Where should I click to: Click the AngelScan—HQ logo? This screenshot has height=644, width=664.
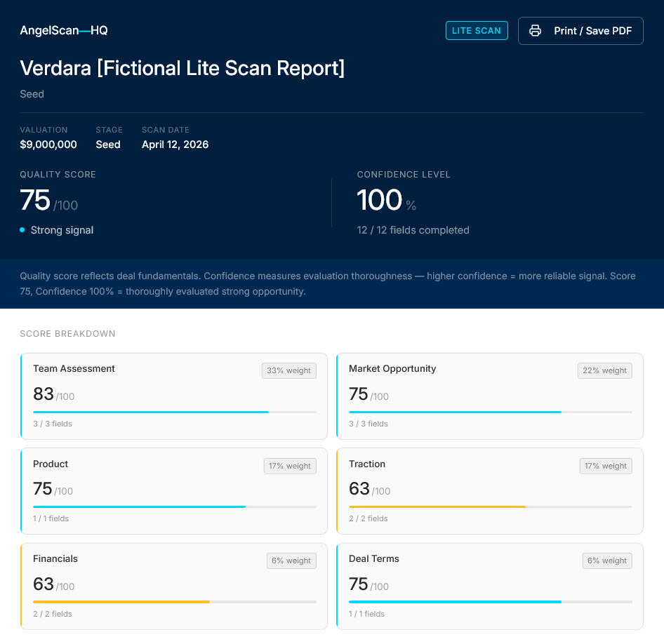pos(64,30)
